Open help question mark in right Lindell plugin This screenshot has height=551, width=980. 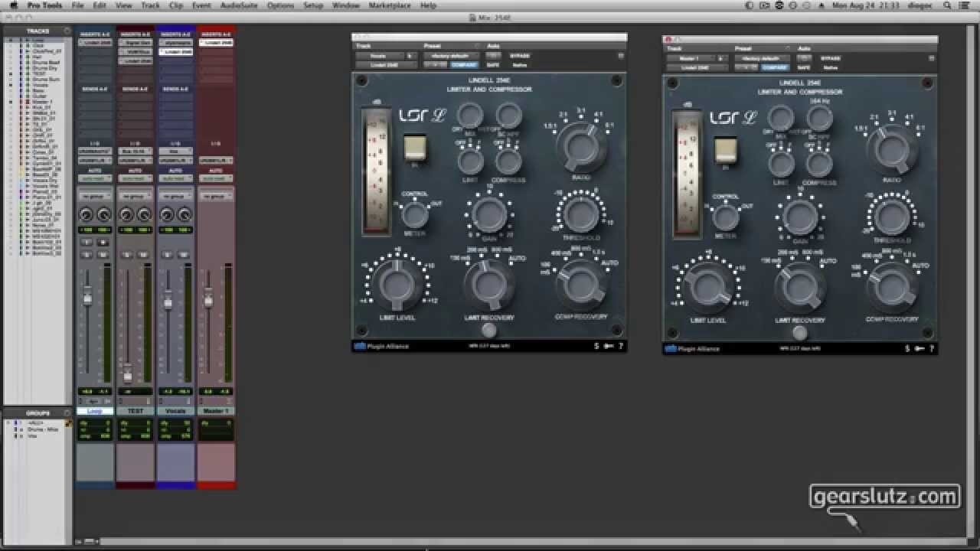931,348
